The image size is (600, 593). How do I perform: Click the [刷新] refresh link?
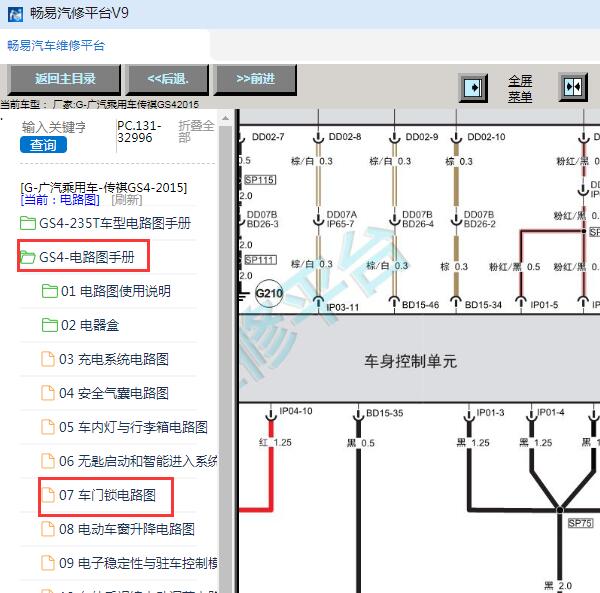pos(127,200)
